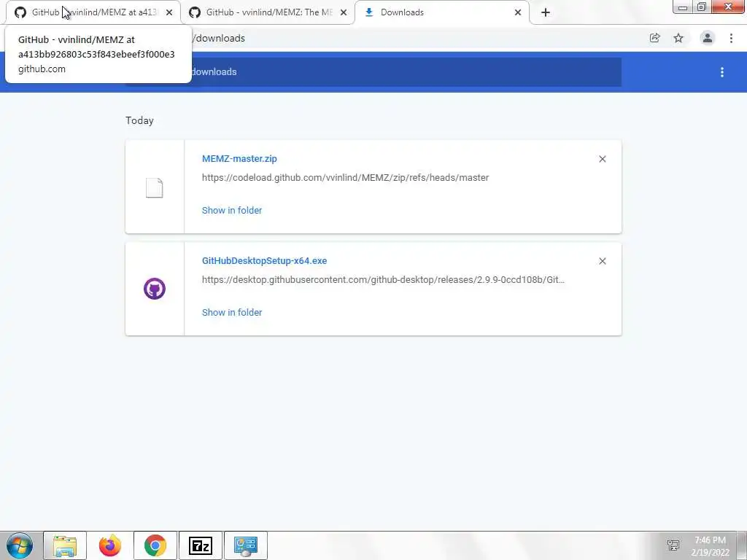This screenshot has height=560, width=747.
Task: Open the downloads page three-dot menu
Action: 721,72
